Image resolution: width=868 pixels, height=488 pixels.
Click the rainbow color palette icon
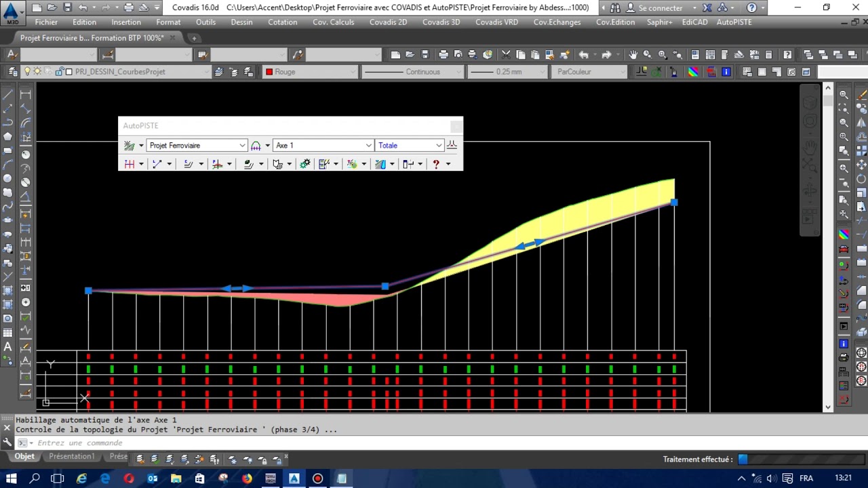tap(693, 71)
